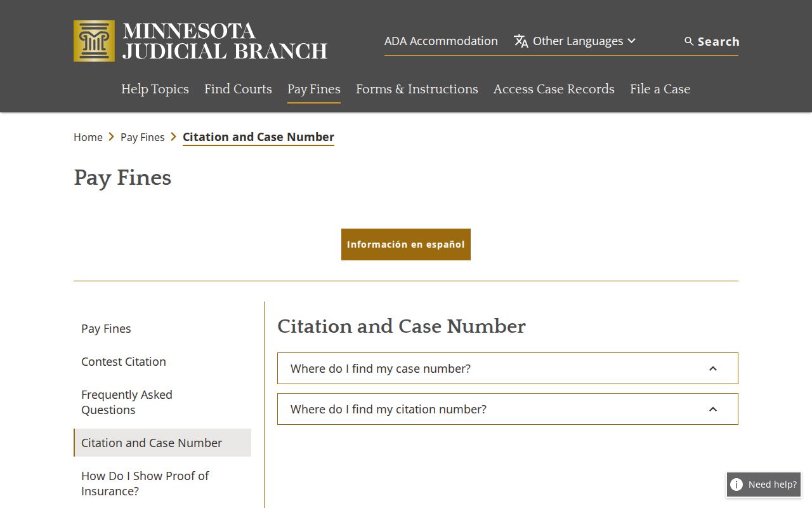Toggle chevron on the case number accordion
Screen dimensions: 812x508
point(713,368)
